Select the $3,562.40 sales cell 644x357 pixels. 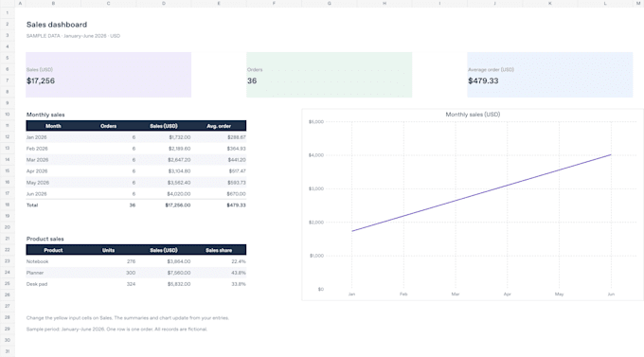point(164,183)
